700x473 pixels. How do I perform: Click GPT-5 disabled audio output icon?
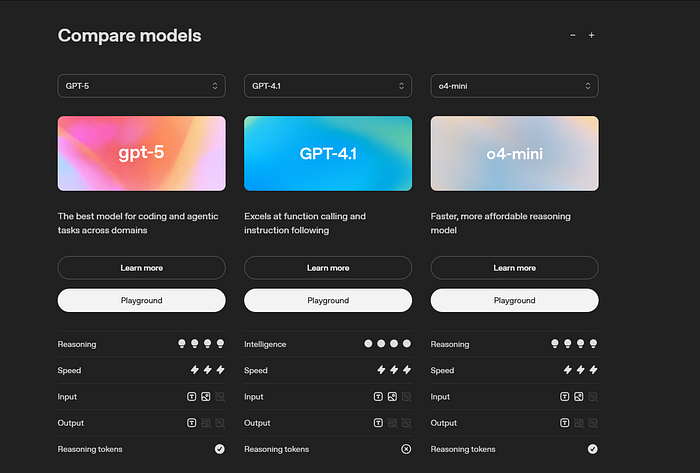[x=220, y=423]
